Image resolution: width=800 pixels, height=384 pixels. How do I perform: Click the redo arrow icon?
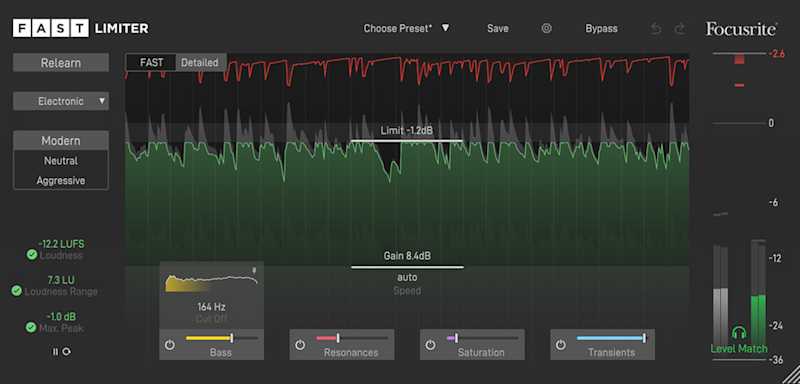(680, 29)
